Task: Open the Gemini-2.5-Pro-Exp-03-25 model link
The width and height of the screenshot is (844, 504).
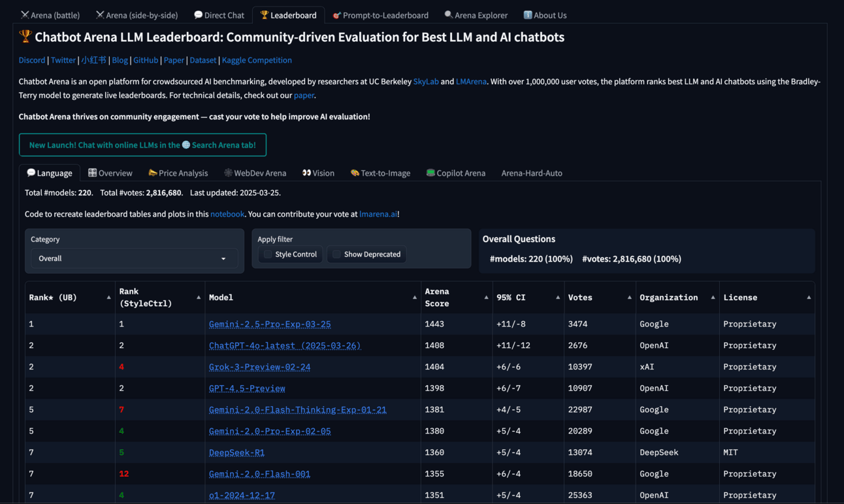Action: [x=270, y=324]
